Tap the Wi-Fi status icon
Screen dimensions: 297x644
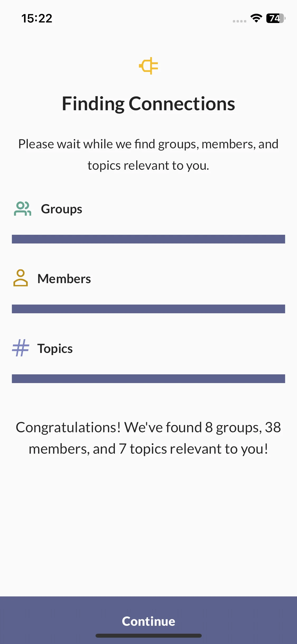pyautogui.click(x=256, y=18)
